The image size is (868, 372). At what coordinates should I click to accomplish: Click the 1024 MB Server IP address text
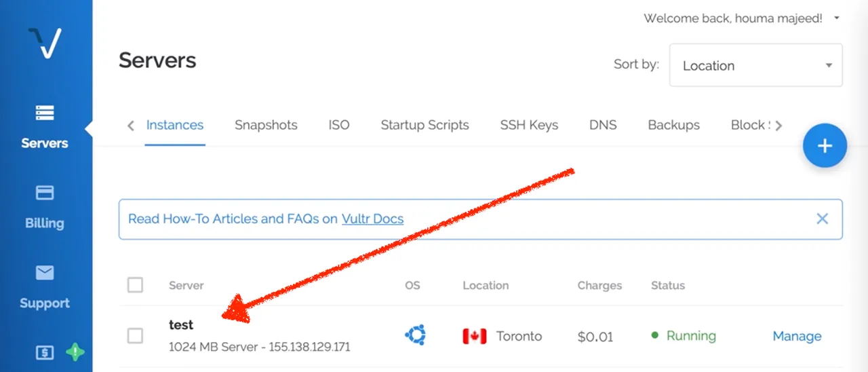click(x=260, y=347)
